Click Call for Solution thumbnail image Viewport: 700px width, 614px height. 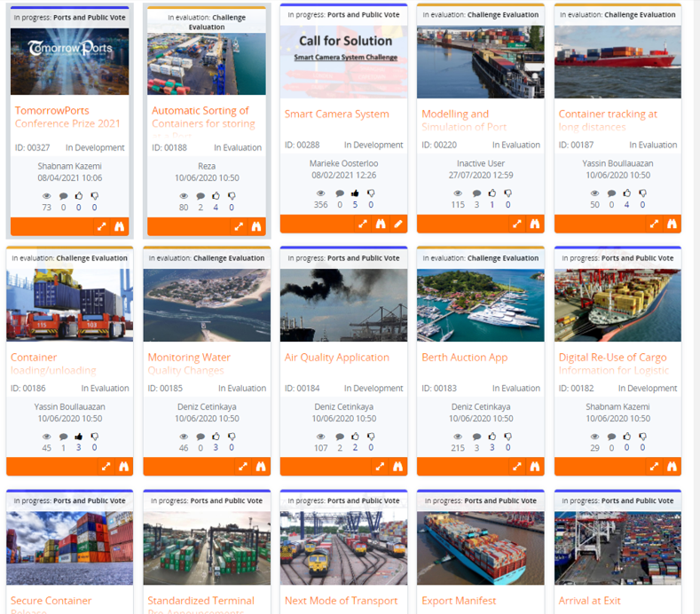[x=343, y=61]
